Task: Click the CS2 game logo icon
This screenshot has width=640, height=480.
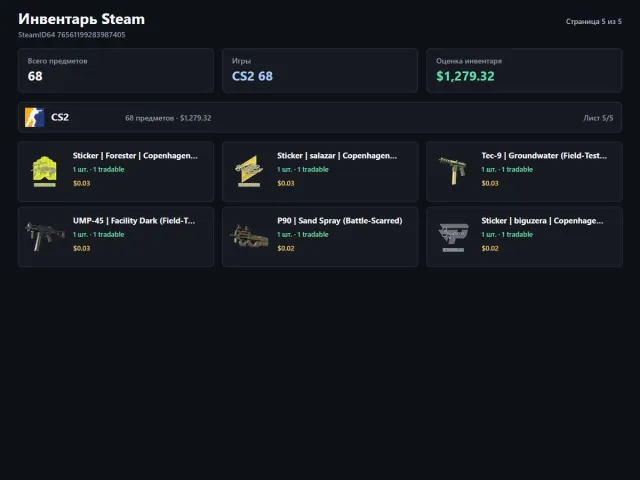Action: click(34, 118)
